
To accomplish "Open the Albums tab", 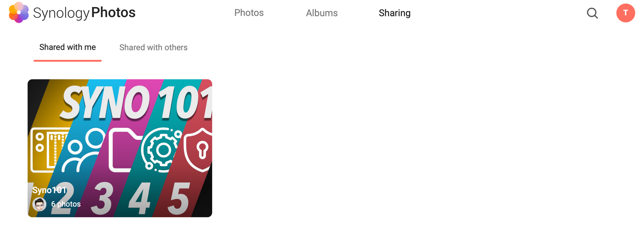I will click(322, 13).
